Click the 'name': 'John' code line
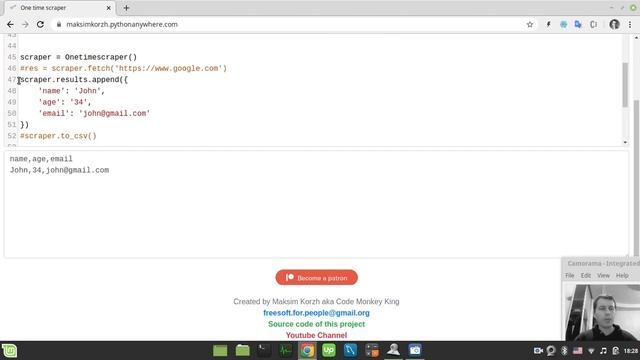The width and height of the screenshot is (640, 360). (71, 91)
